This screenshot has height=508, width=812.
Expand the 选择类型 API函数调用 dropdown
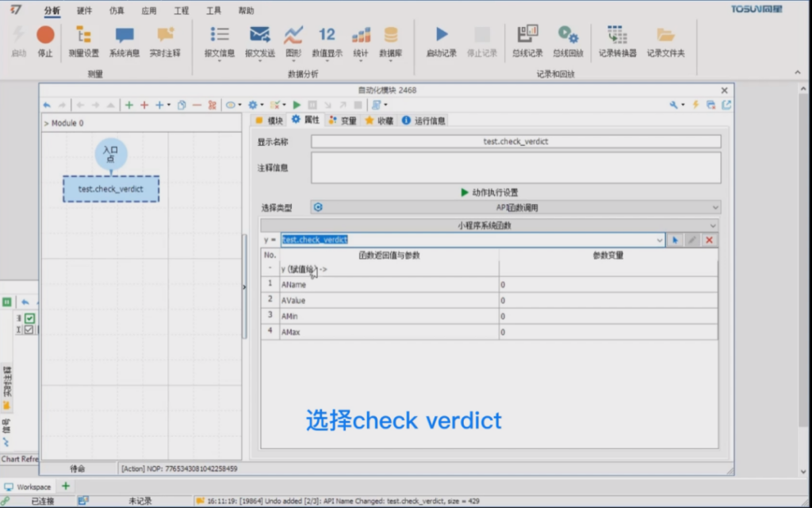pos(715,208)
